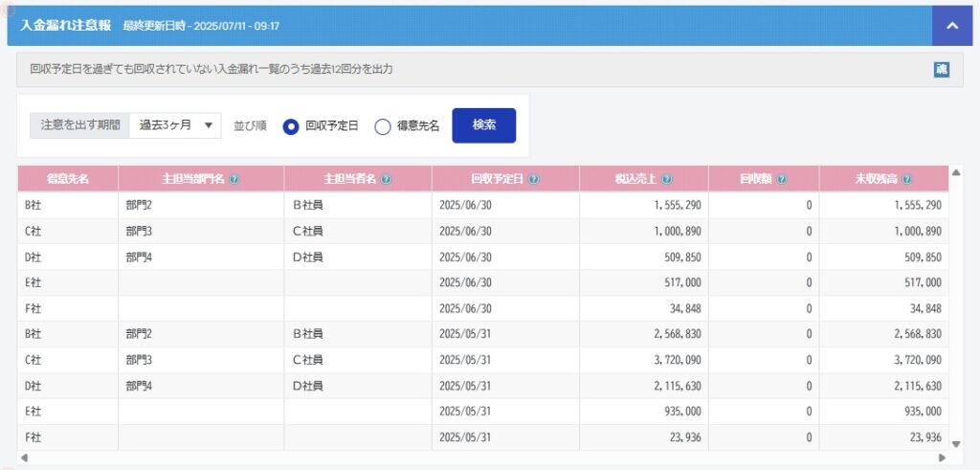Select the 回収予定日 sort radio button

(291, 126)
